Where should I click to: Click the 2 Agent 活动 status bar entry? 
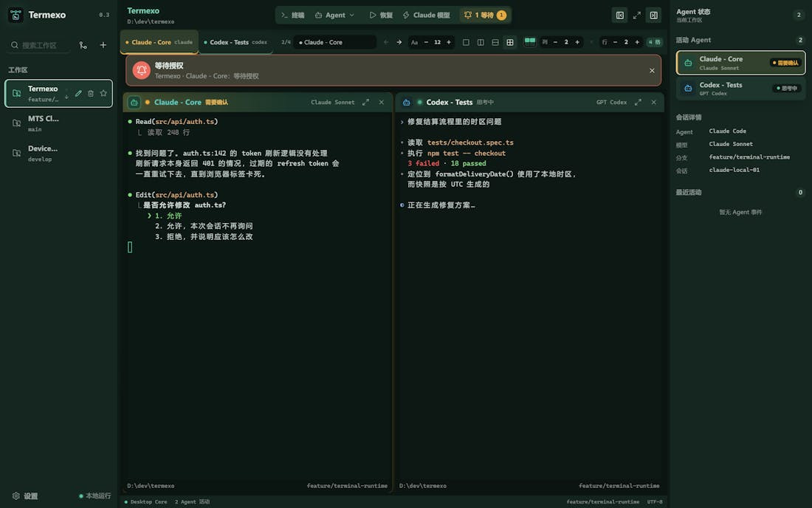coord(192,501)
